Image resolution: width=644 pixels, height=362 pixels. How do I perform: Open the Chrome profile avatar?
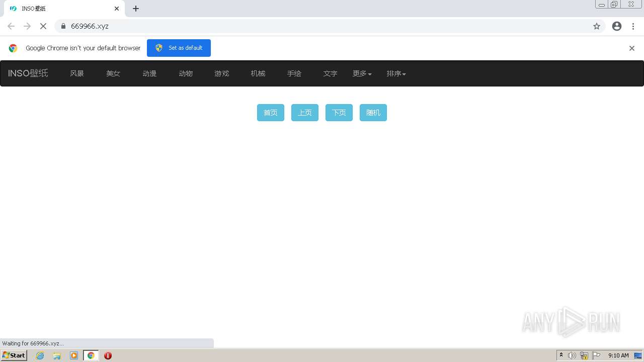[x=617, y=26]
